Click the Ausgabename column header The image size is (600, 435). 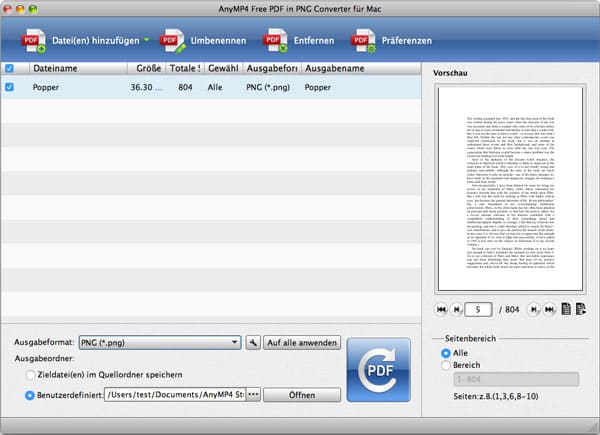[x=361, y=68]
